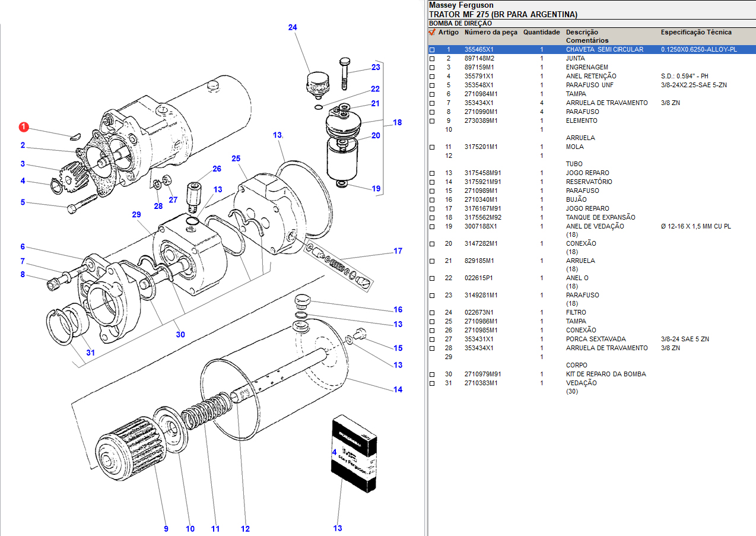Check the box for item 14 RESERVATÓRIO

tap(432, 182)
